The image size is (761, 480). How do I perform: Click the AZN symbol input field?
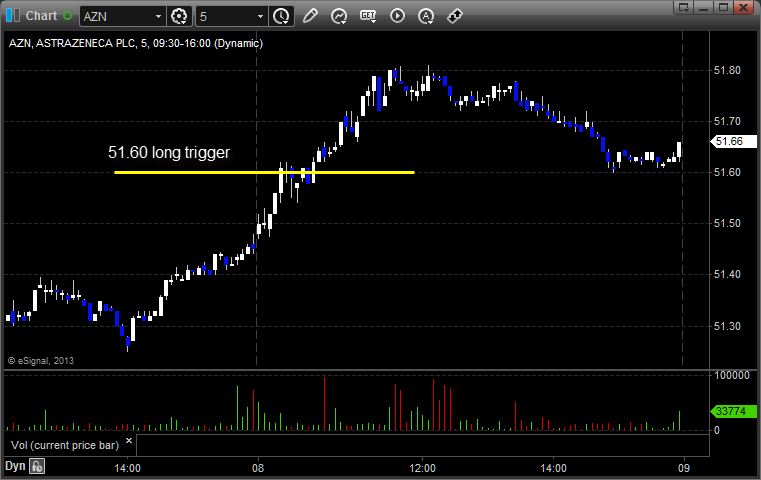coord(116,17)
